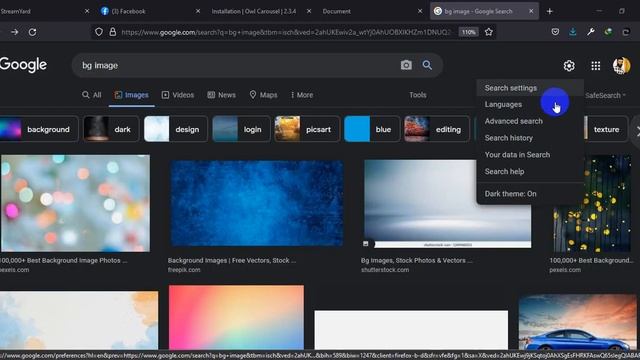Open the watercolor pastel background image
This screenshot has width=640, height=360.
coord(79,320)
